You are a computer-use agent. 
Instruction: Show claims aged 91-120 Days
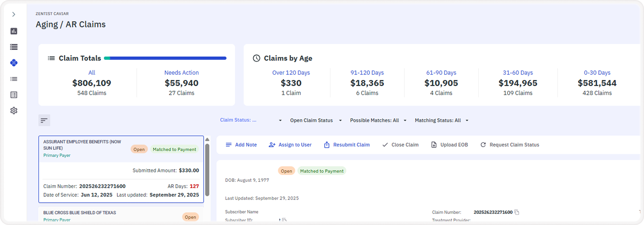click(367, 73)
